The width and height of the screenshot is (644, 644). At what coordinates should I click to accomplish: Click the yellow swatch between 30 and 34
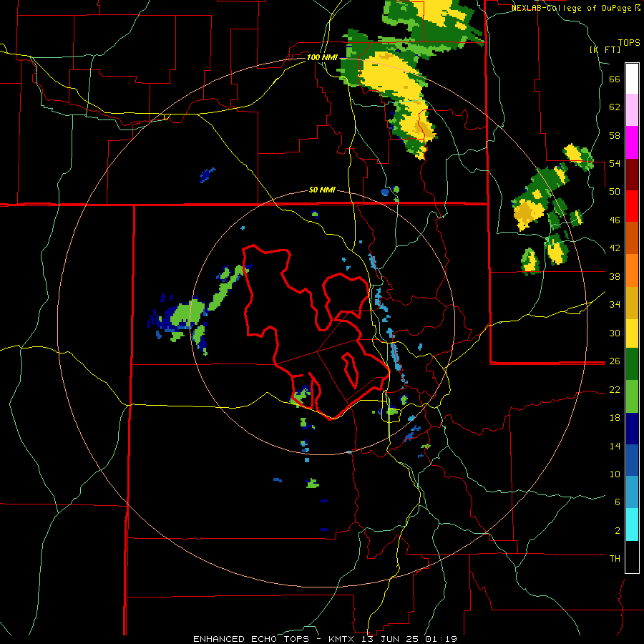point(632,333)
